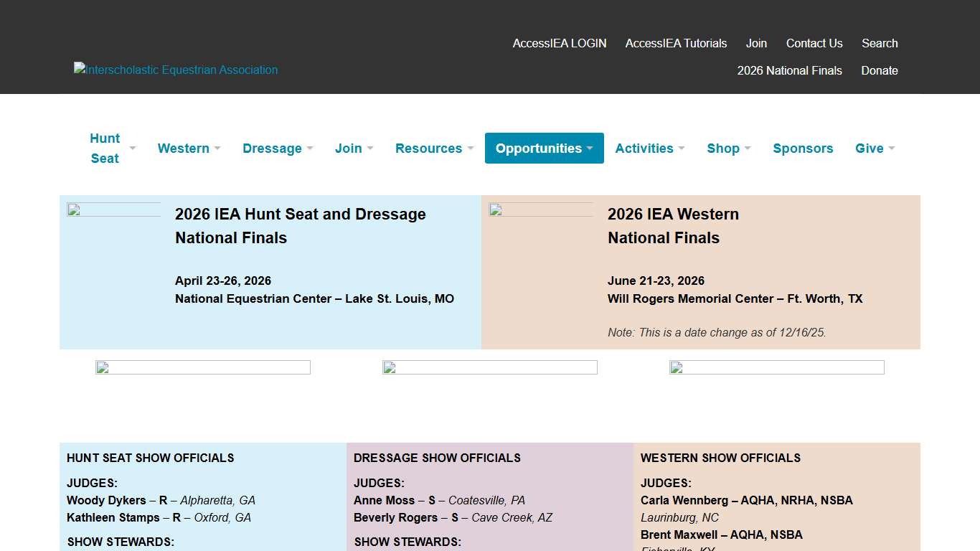Expand the Hunt Seat dropdown menu
This screenshot has height=551, width=980.
(112, 149)
